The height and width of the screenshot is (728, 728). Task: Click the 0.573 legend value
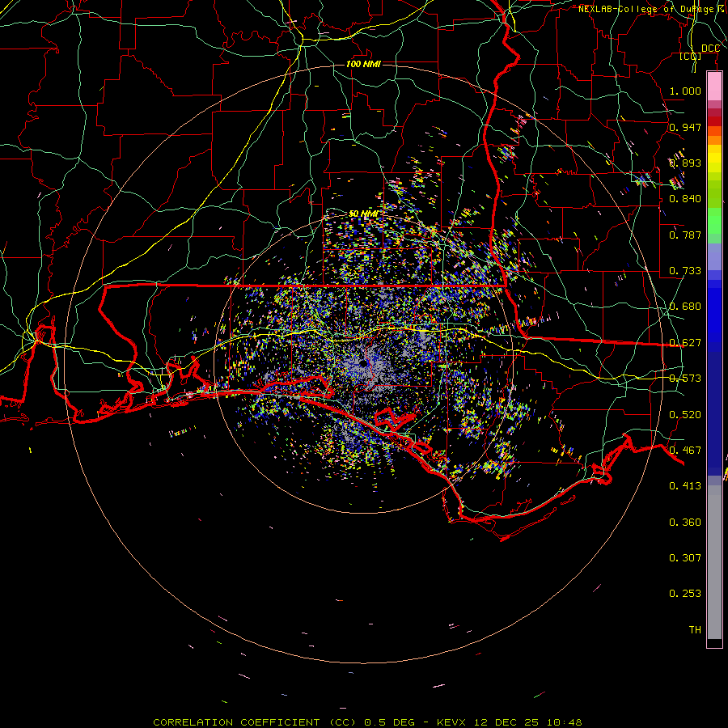pos(685,379)
